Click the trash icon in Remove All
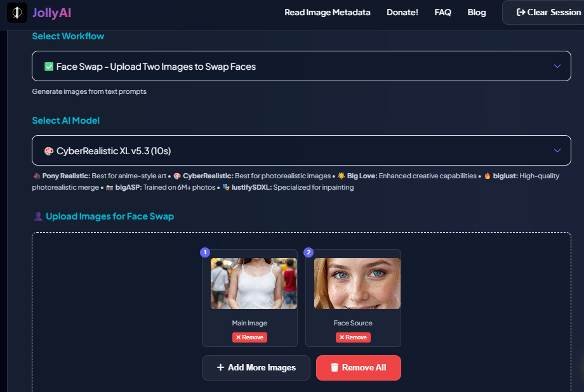 [335, 367]
